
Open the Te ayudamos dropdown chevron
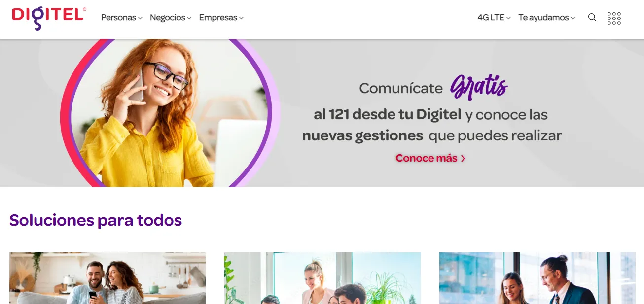(573, 18)
